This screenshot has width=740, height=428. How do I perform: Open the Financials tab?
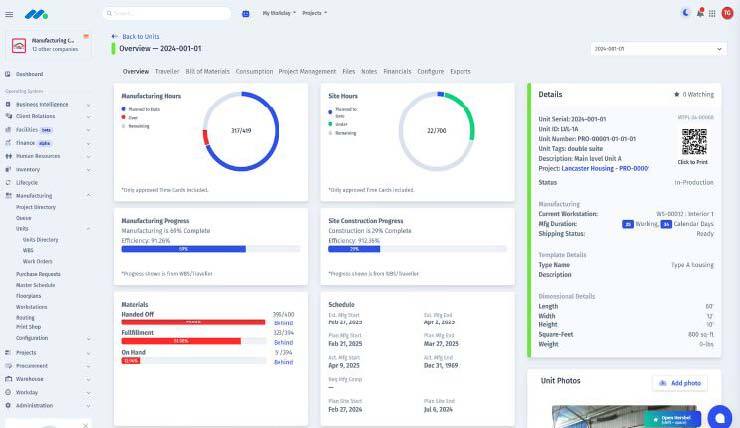397,72
